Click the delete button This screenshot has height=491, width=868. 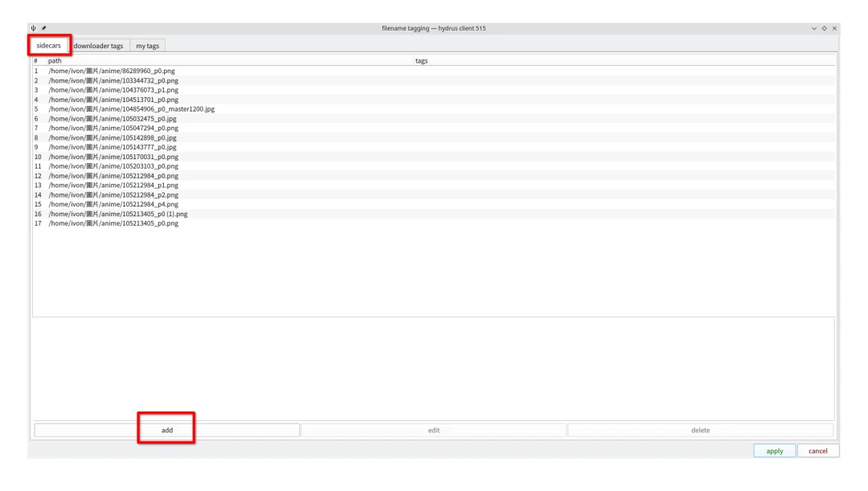(700, 430)
